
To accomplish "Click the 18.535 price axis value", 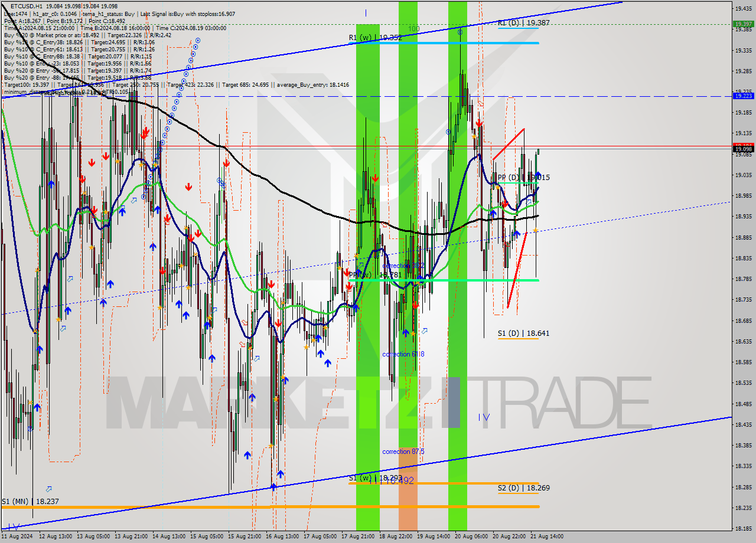I will pos(743,382).
